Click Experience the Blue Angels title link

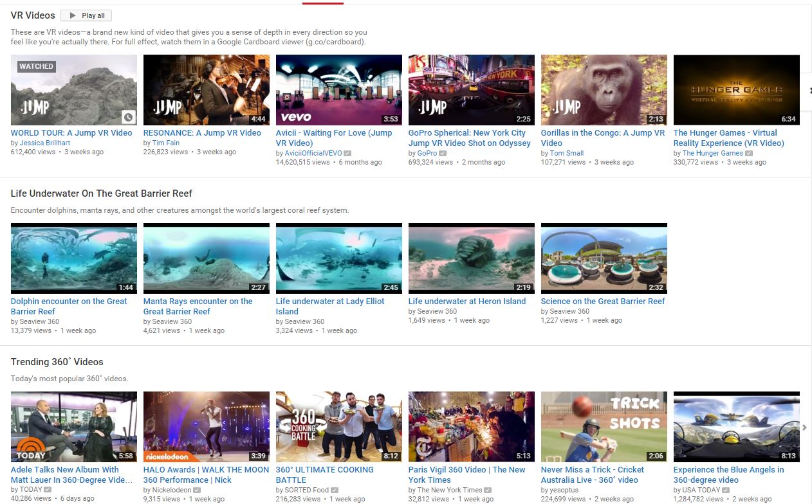(x=729, y=475)
